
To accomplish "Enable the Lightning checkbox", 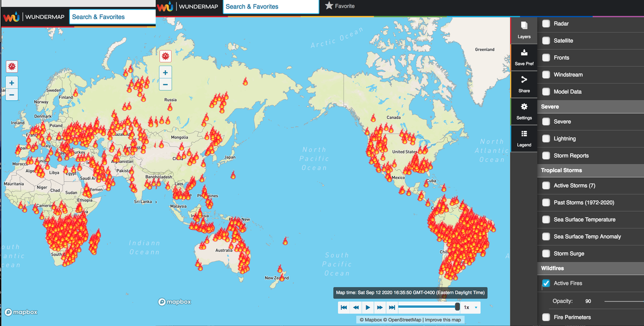I will tap(546, 139).
